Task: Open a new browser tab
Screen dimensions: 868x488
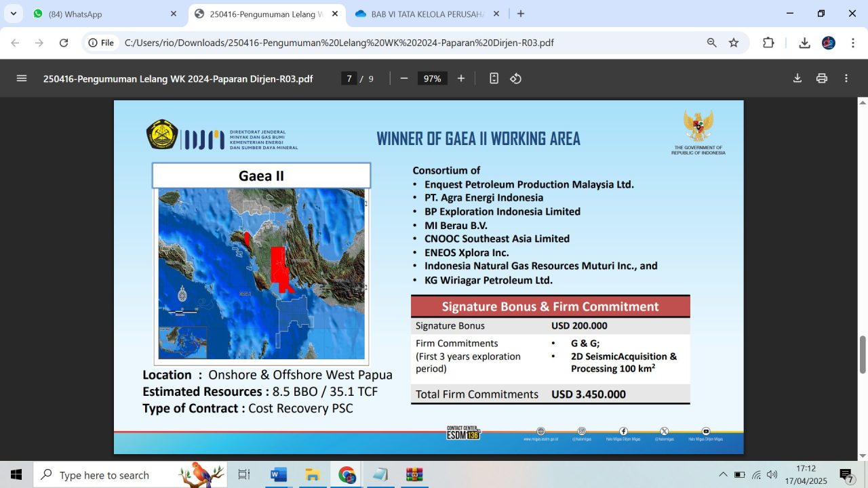Action: tap(521, 14)
